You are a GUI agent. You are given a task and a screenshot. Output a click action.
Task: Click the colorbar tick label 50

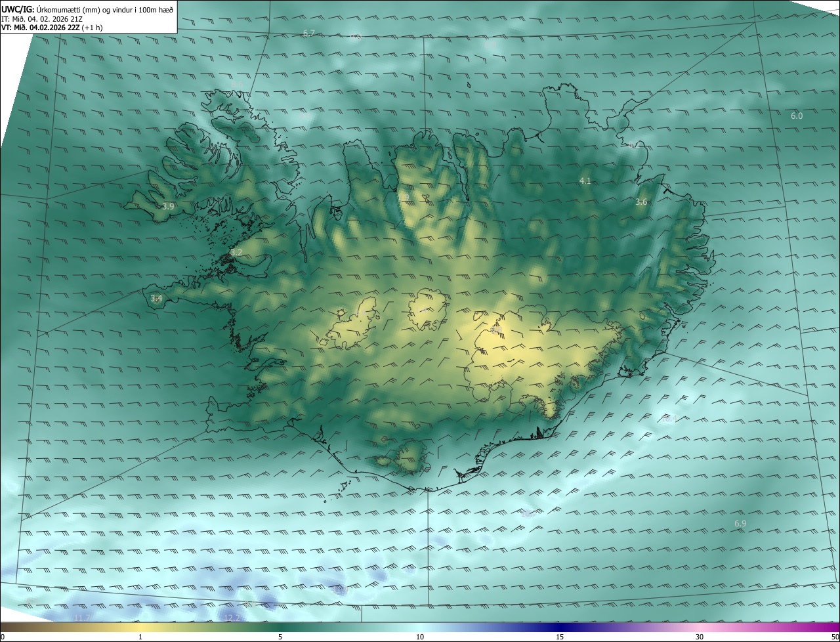click(835, 637)
